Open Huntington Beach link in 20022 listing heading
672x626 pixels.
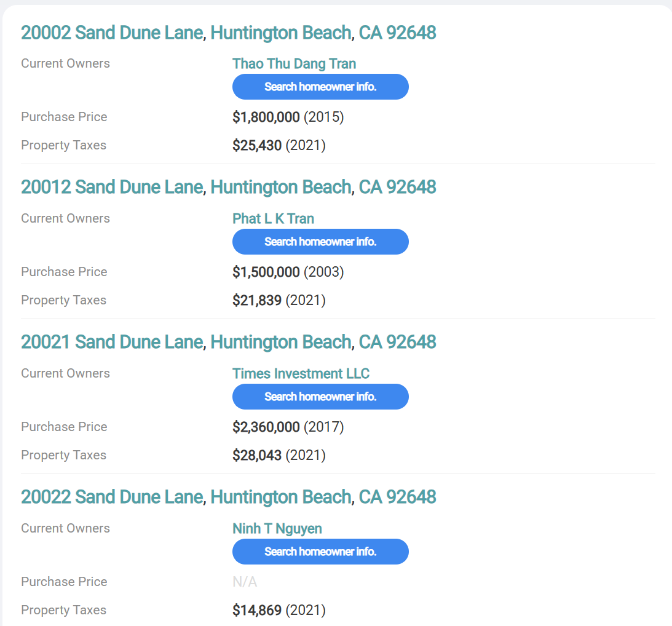[x=280, y=497]
